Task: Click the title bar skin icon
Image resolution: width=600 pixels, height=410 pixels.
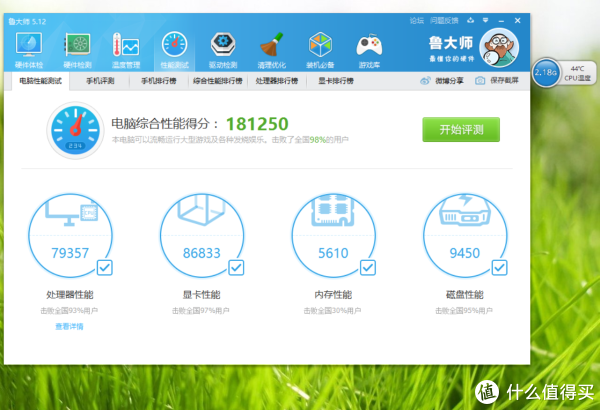Action: [471, 20]
